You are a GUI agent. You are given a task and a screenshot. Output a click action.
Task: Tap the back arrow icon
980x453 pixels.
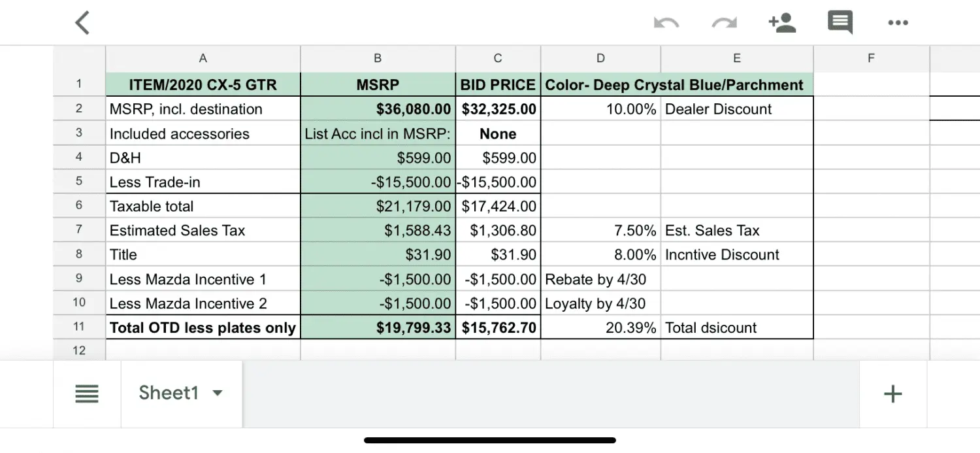pos(82,23)
